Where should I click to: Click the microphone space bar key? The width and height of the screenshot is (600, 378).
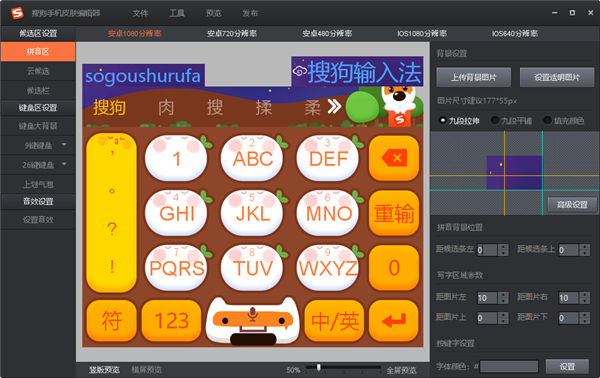click(253, 321)
